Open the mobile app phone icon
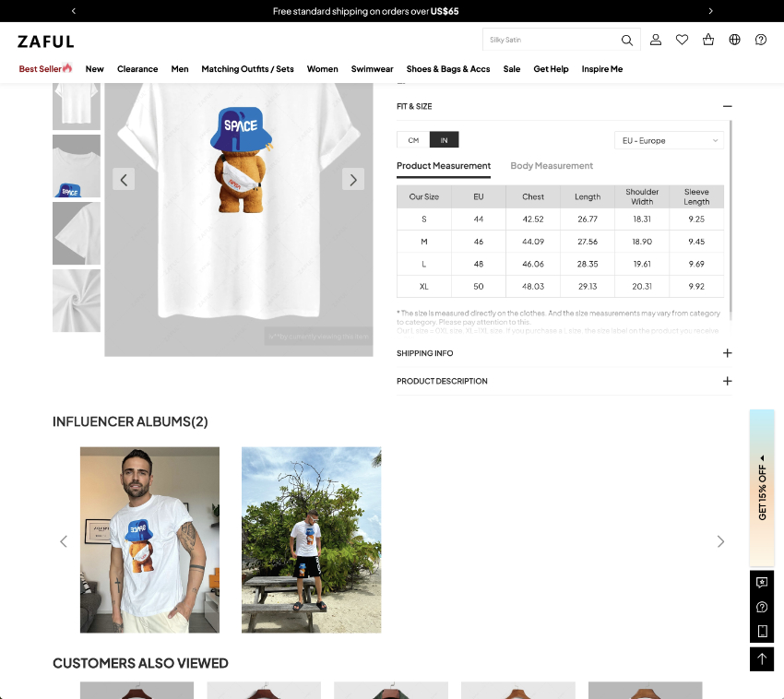784x699 pixels. tap(762, 631)
